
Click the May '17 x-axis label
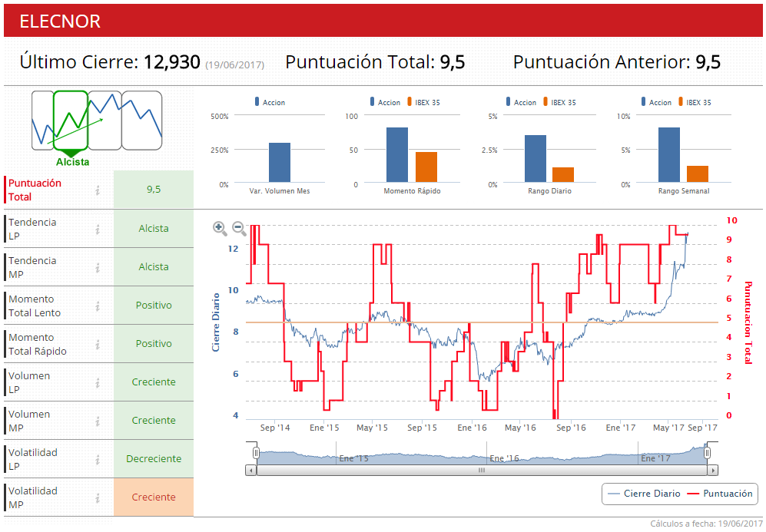coord(668,428)
